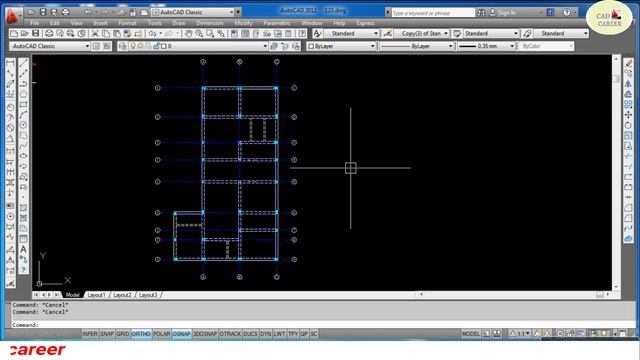
Task: Click the Zoom Window icon
Action: coord(210,33)
